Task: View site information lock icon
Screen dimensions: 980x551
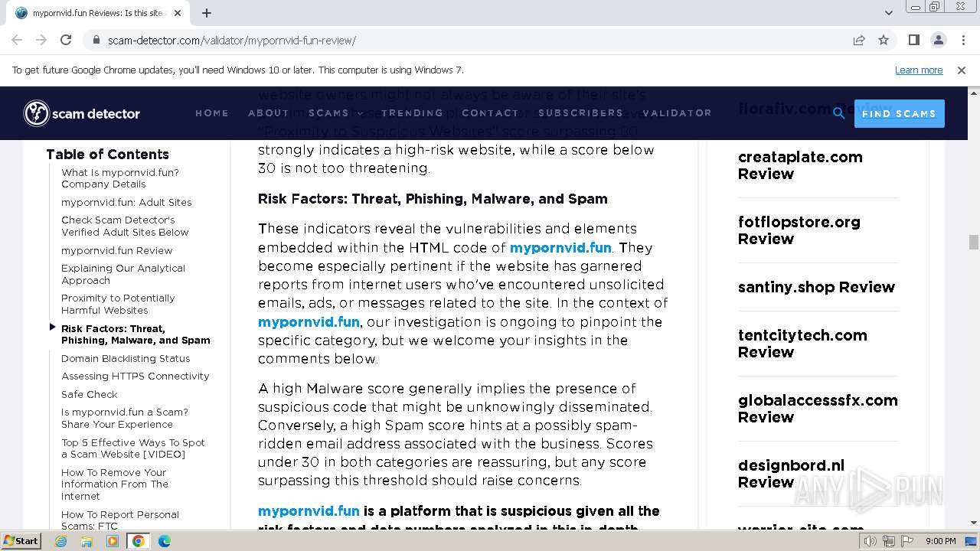Action: tap(96, 41)
